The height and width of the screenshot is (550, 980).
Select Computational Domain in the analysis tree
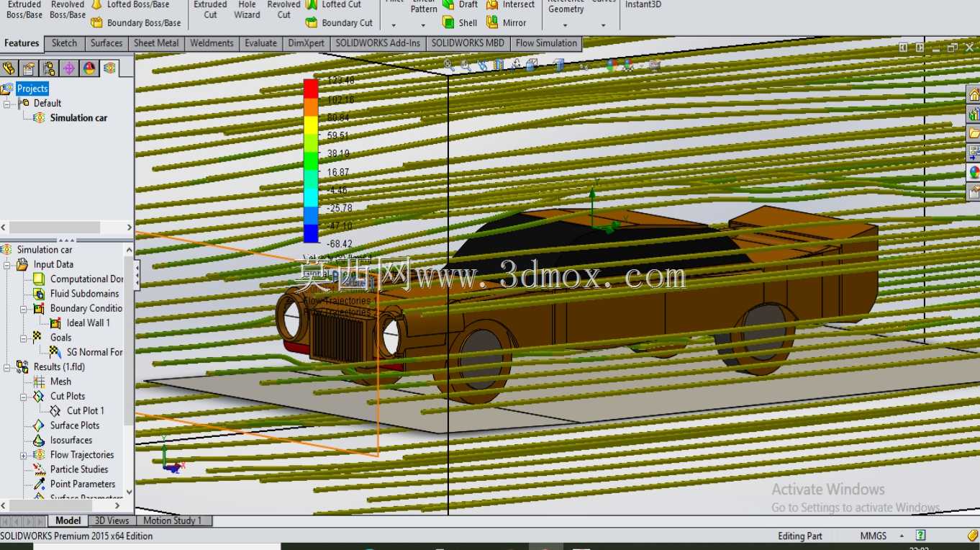(x=78, y=279)
